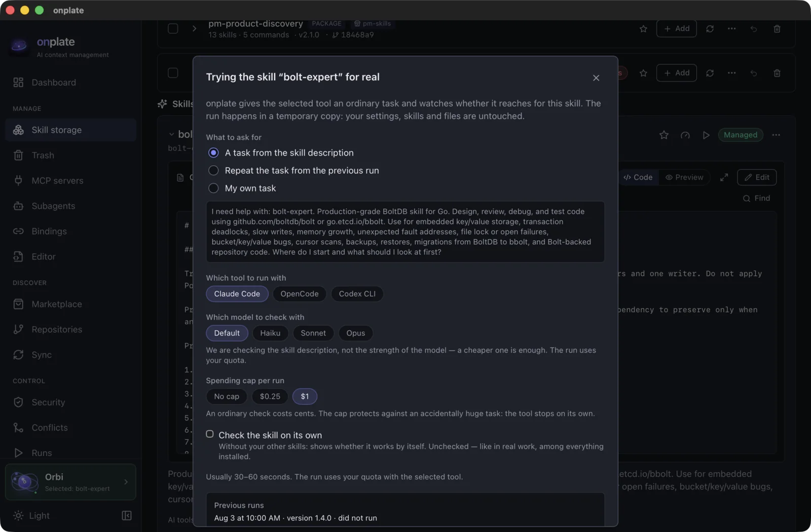Click the Runs play icon
The height and width of the screenshot is (532, 811).
[18, 453]
